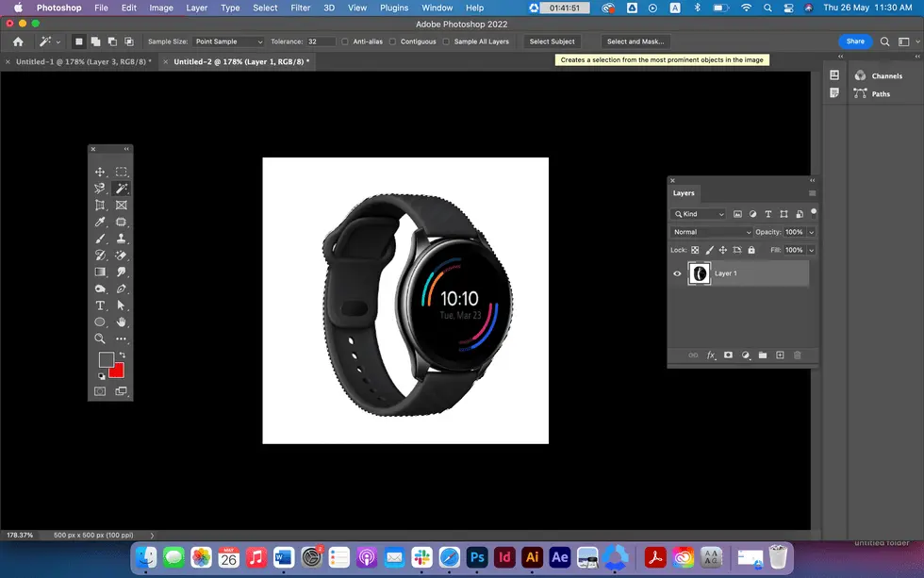
Task: Open the Filter menu
Action: tap(300, 8)
